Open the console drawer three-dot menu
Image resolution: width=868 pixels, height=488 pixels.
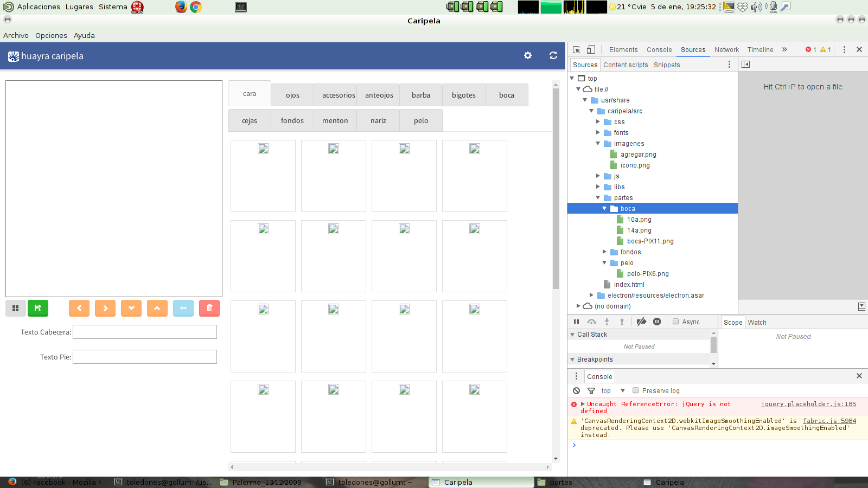click(x=577, y=376)
